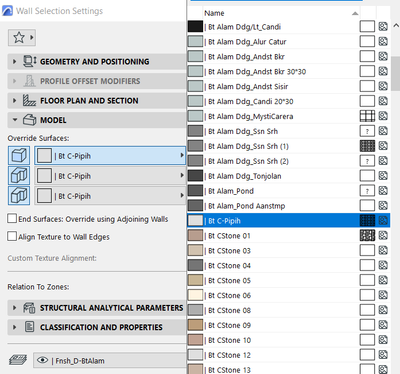Click texture icon of Bt Alam Ddg/Lt_Candi

pyautogui.click(x=383, y=26)
